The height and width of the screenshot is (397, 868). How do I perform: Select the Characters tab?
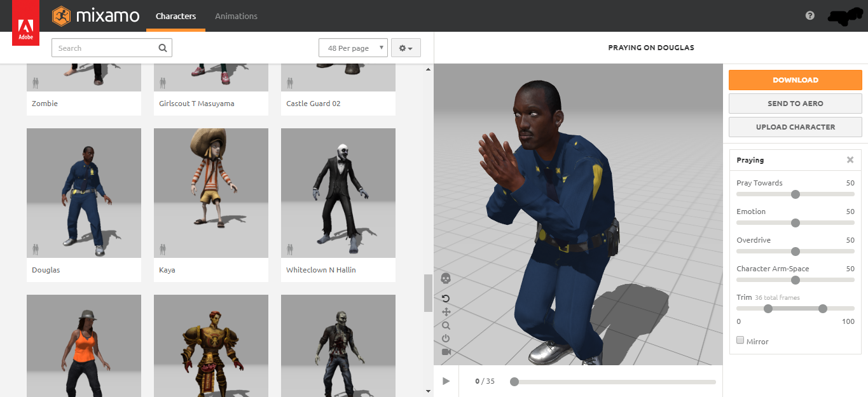[176, 16]
